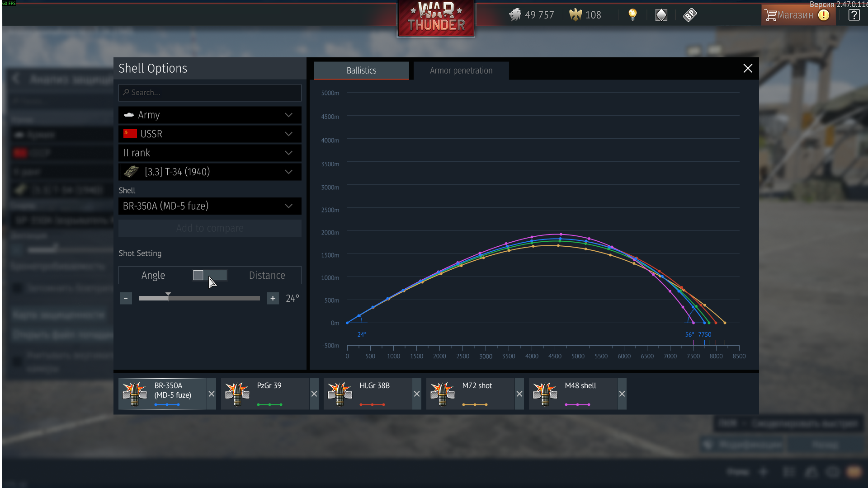The height and width of the screenshot is (488, 868).
Task: Open the help question mark icon
Action: (854, 15)
